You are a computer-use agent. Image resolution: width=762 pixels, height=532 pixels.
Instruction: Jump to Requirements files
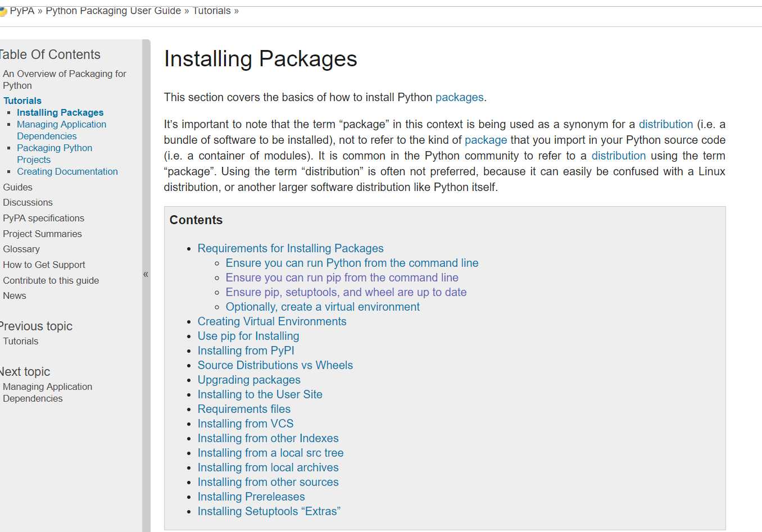244,409
